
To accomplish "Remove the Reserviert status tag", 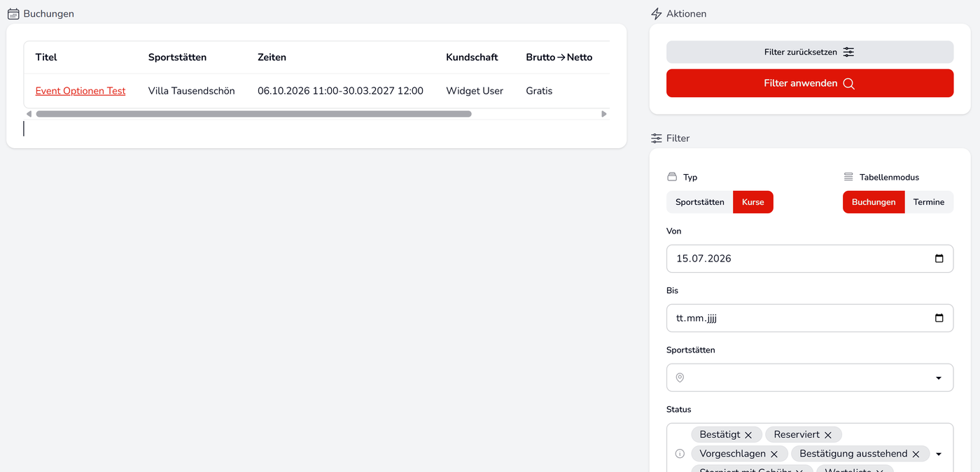I will tap(828, 435).
